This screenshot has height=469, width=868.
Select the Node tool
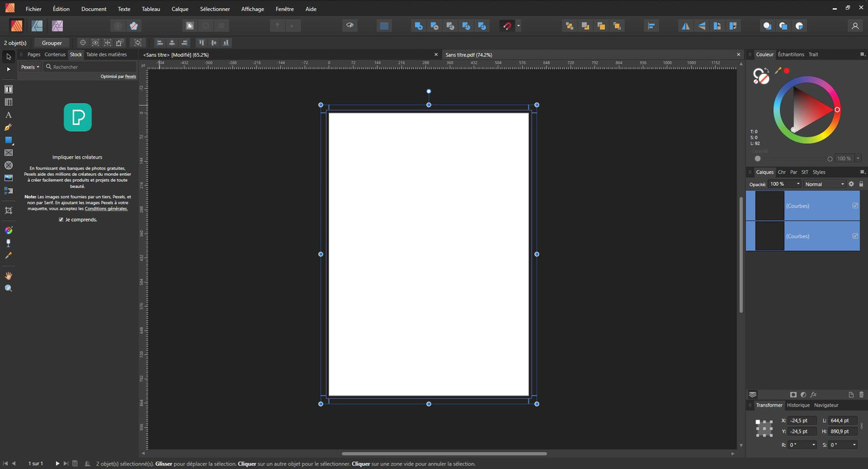point(8,69)
